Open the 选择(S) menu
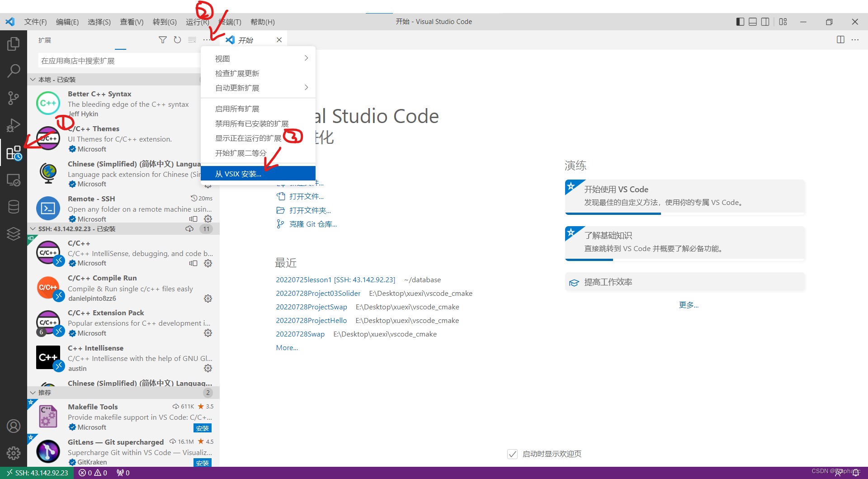Screen dimensions: 868x479 99,22
